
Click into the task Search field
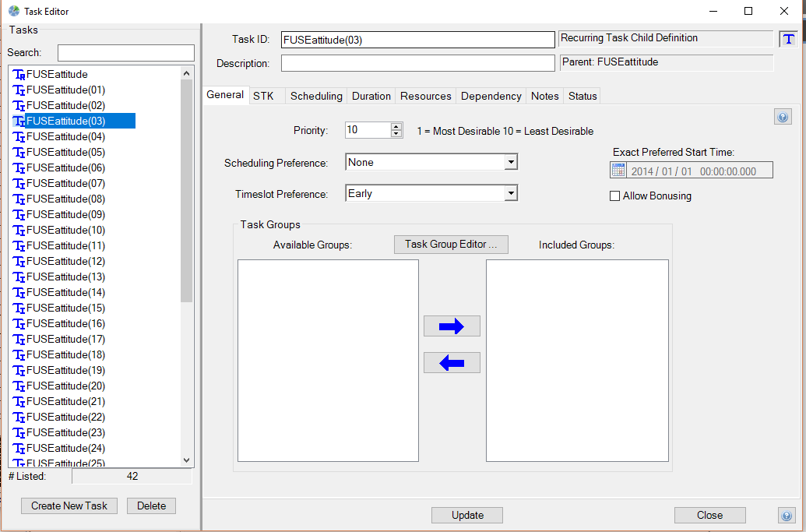[125, 53]
